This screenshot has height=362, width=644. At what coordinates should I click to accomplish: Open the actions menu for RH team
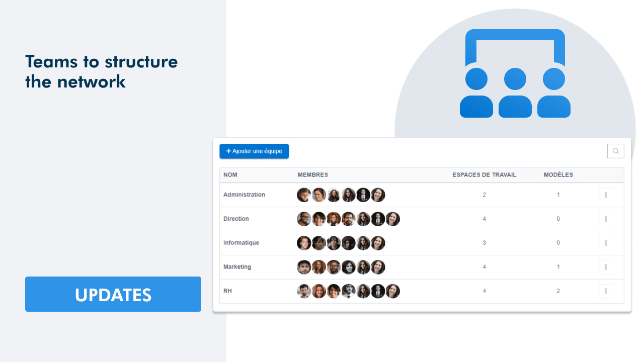point(606,291)
